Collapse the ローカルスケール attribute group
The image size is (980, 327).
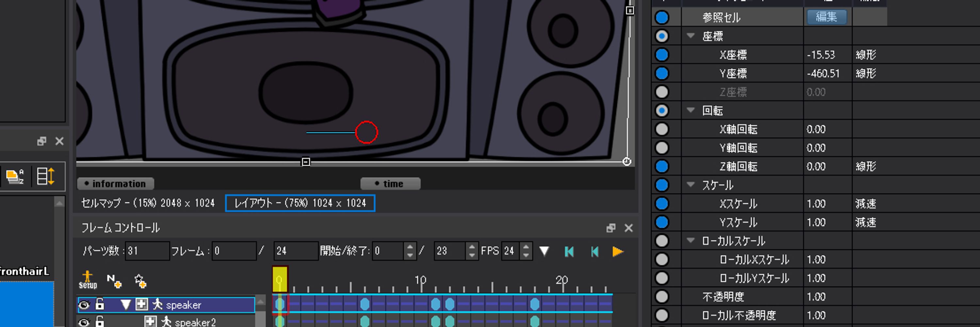(691, 241)
